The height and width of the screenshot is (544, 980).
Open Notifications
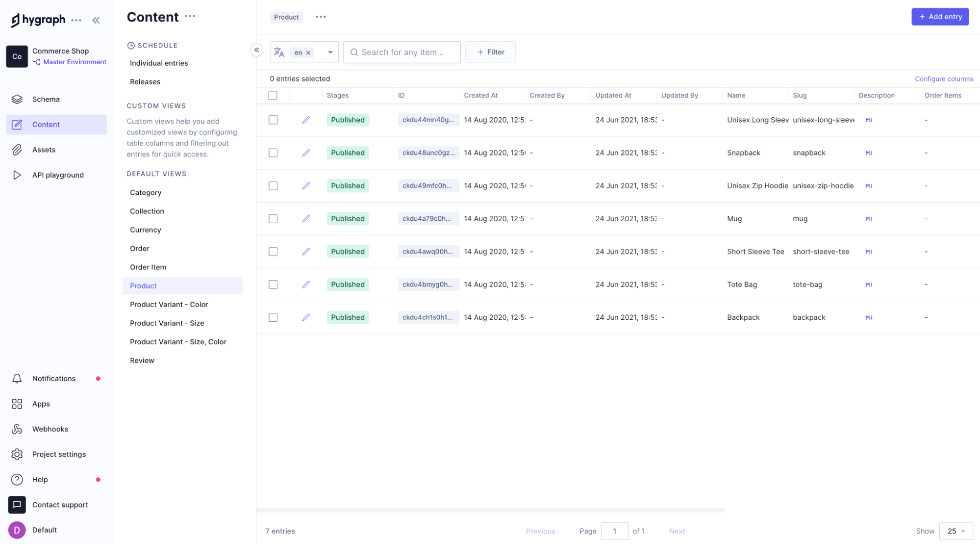[54, 378]
